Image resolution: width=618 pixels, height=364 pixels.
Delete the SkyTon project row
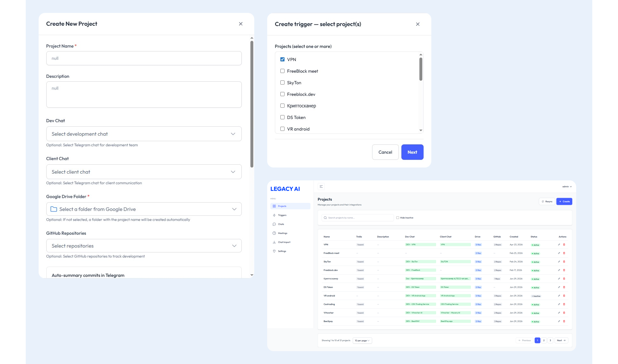(564, 262)
